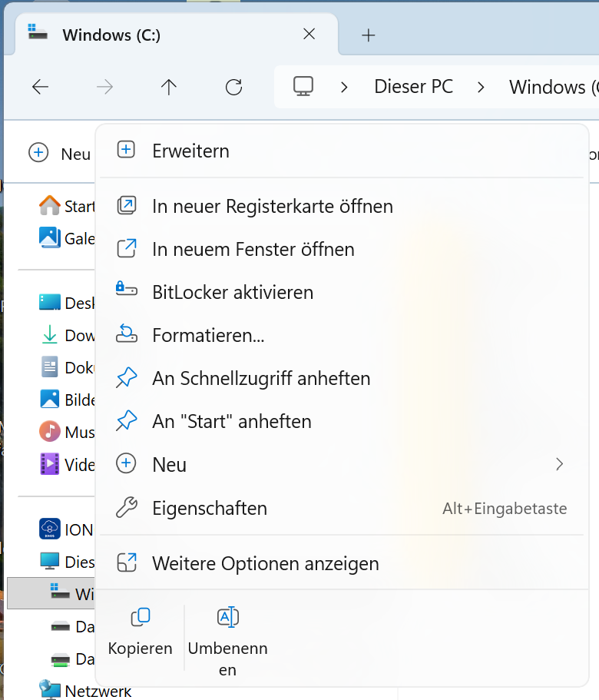The width and height of the screenshot is (599, 700).
Task: Select Desktop folder in sidebar
Action: click(67, 303)
